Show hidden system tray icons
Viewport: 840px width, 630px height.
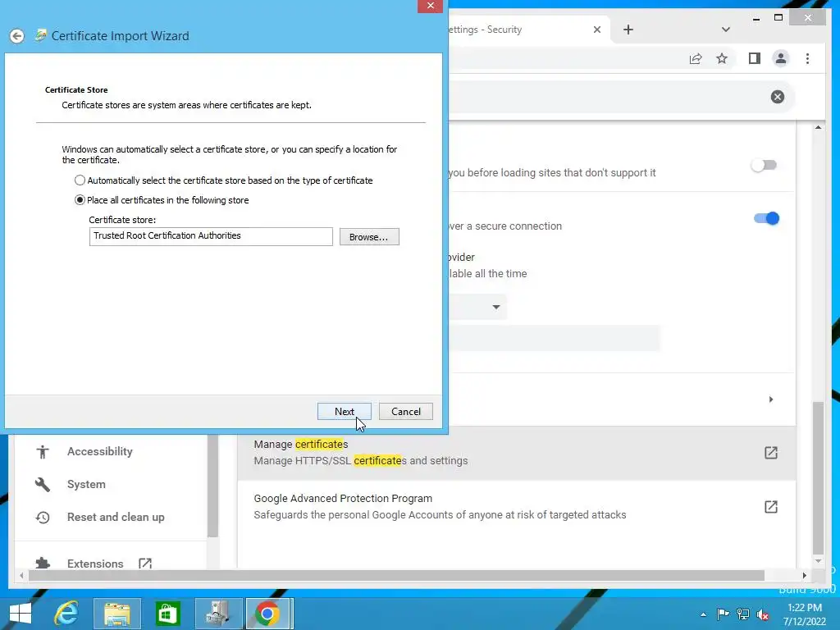click(703, 614)
